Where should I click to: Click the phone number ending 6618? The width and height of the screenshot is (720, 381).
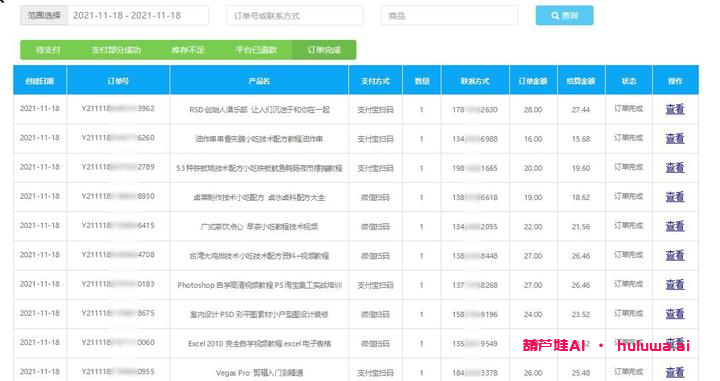(475, 197)
